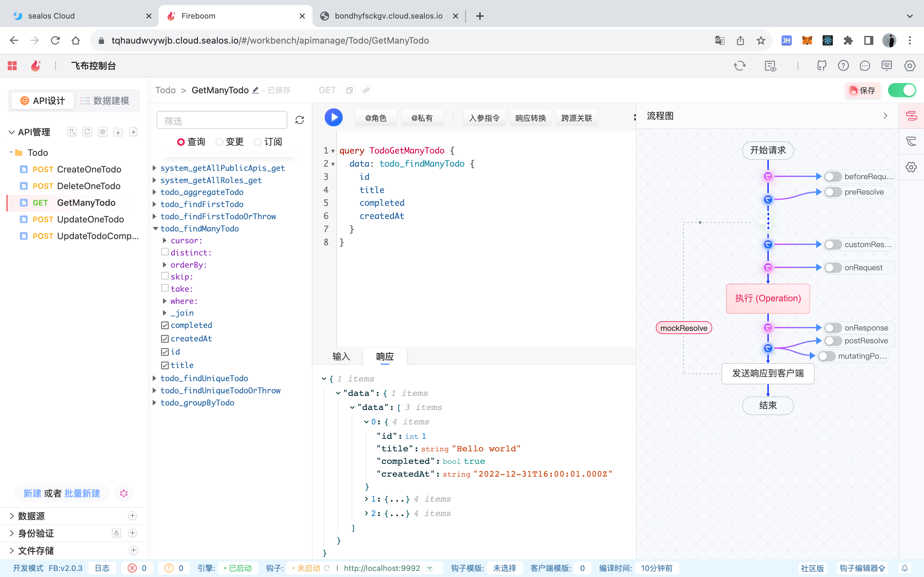The width and height of the screenshot is (924, 577).
Task: Run the query with the blue play button
Action: (x=333, y=118)
